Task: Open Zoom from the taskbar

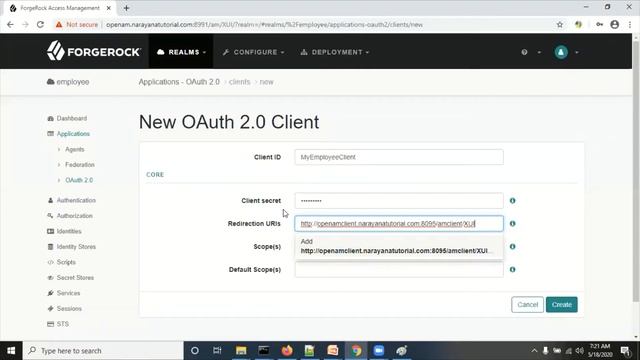Action: click(379, 351)
